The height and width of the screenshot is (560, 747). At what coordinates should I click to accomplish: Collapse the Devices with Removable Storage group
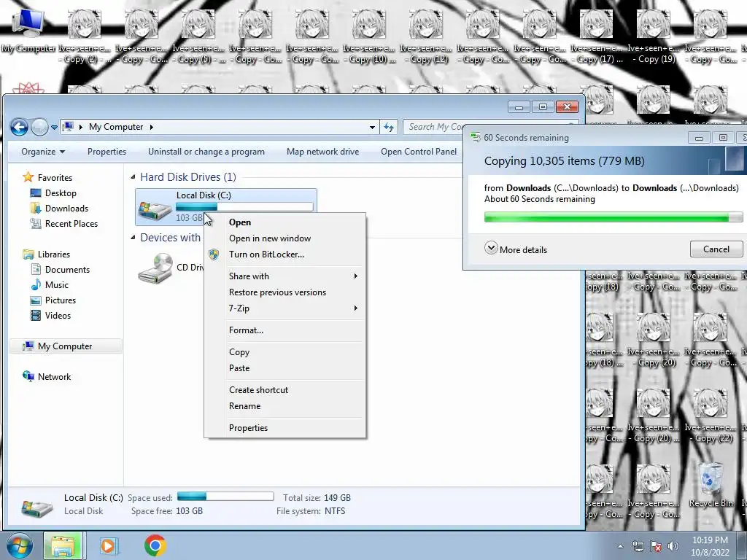click(133, 238)
